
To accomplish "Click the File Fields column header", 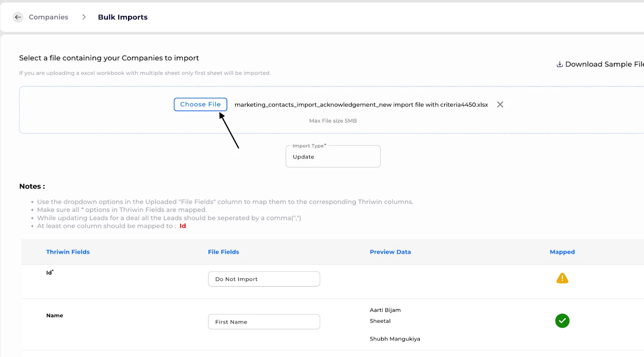I will 223,252.
